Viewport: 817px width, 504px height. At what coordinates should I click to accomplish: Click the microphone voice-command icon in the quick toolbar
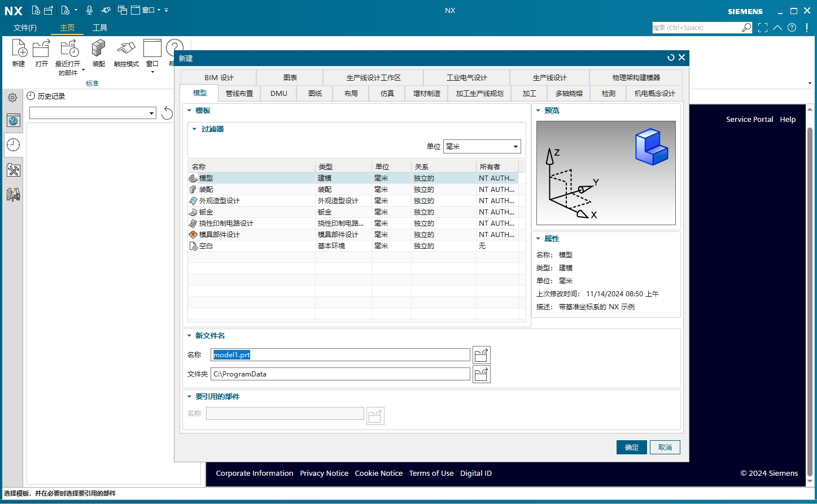(x=89, y=10)
